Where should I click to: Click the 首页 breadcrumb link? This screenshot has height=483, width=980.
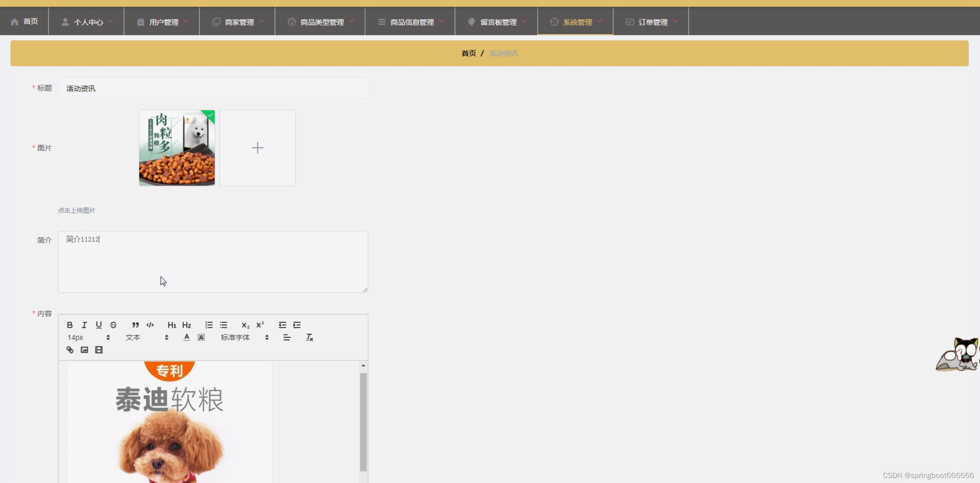coord(468,53)
